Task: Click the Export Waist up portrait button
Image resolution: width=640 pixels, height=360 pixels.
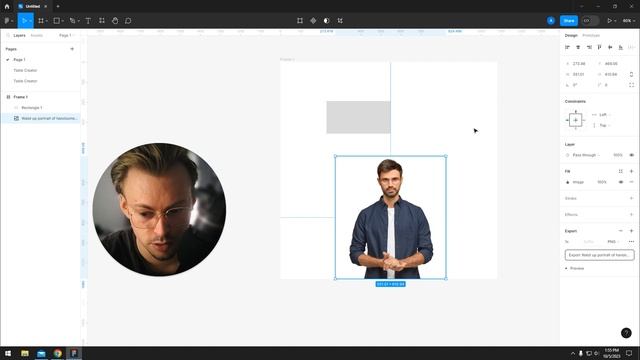Action: point(600,255)
